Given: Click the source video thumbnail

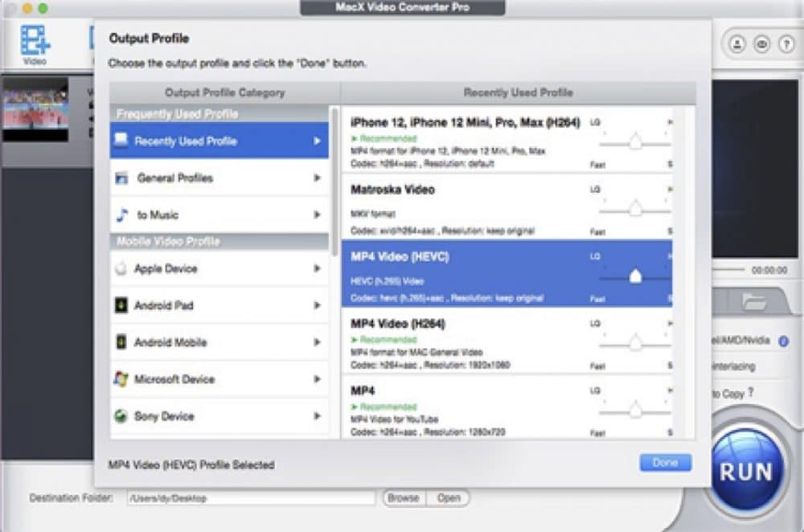Looking at the screenshot, I should point(35,109).
